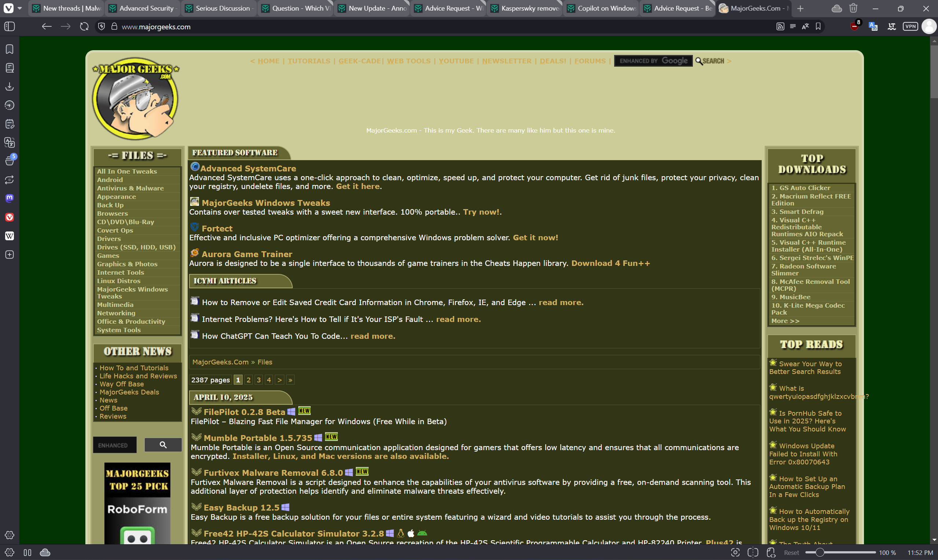The image size is (938, 560).
Task: Adjust the page zoom slider
Action: pyautogui.click(x=840, y=552)
